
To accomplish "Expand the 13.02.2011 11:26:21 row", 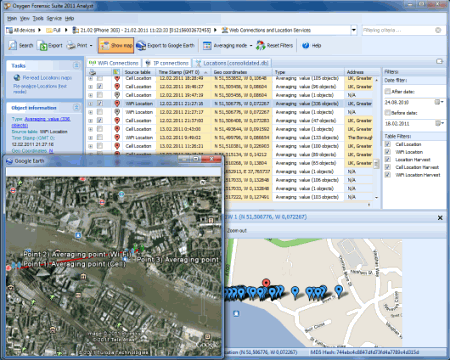I will (x=90, y=146).
